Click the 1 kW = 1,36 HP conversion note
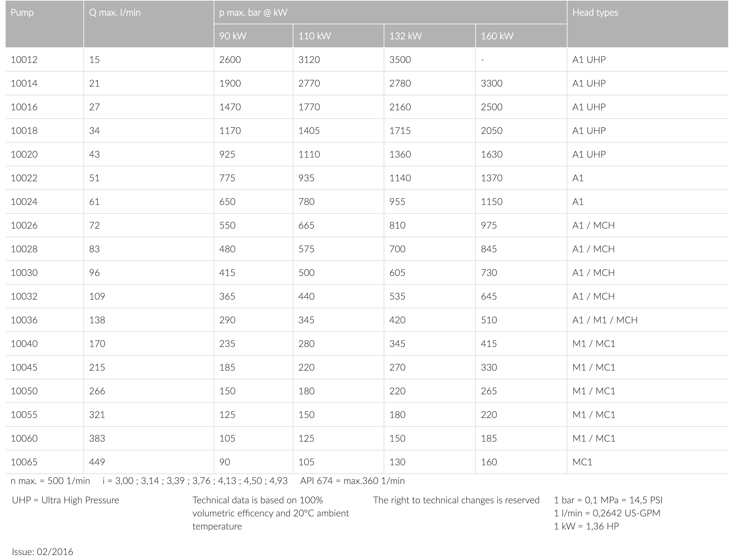This screenshot has width=735, height=560. coord(586,526)
